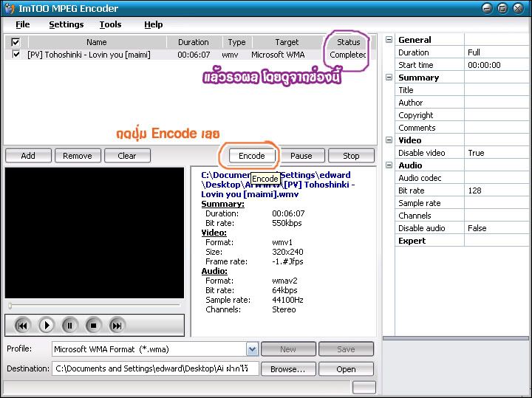This screenshot has width=532, height=398.
Task: Click the Clear button
Action: pos(127,156)
